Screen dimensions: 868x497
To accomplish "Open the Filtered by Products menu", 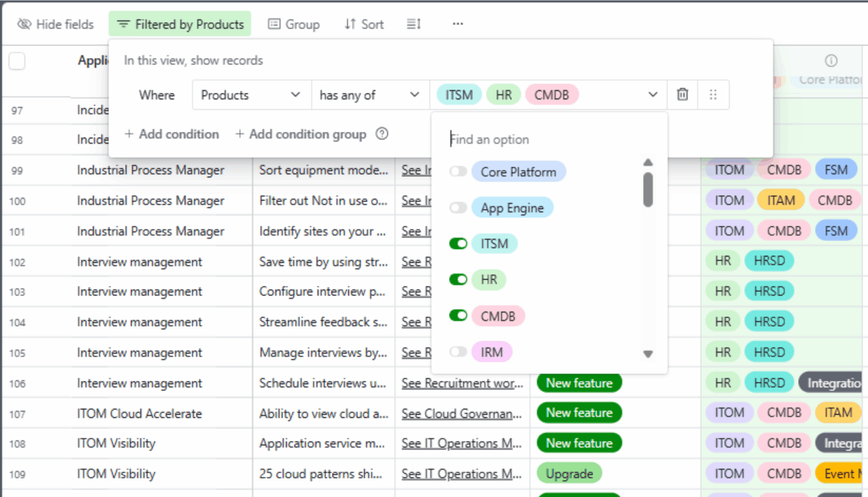I will (x=180, y=24).
